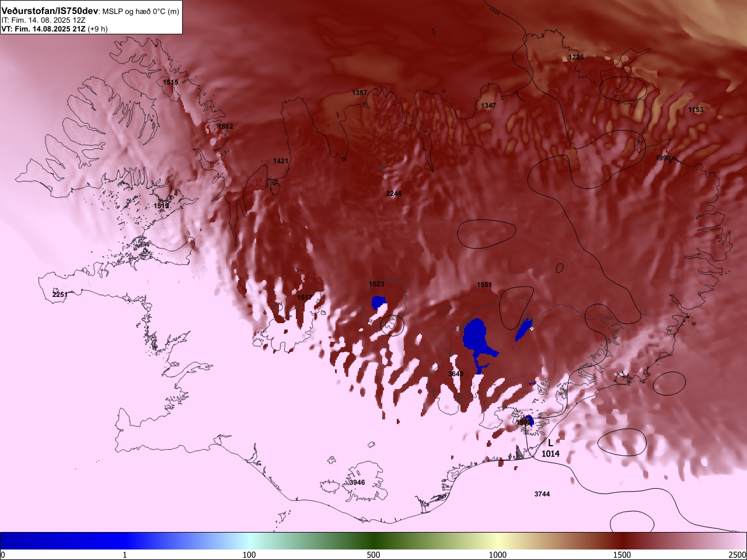Click the 1512 map value
The image size is (747, 560).
(225, 127)
